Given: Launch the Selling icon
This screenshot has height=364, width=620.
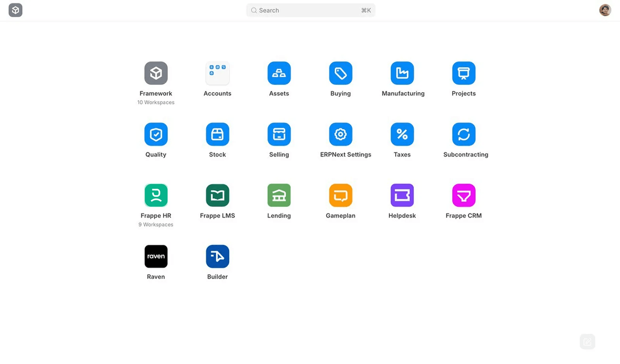Looking at the screenshot, I should (279, 134).
